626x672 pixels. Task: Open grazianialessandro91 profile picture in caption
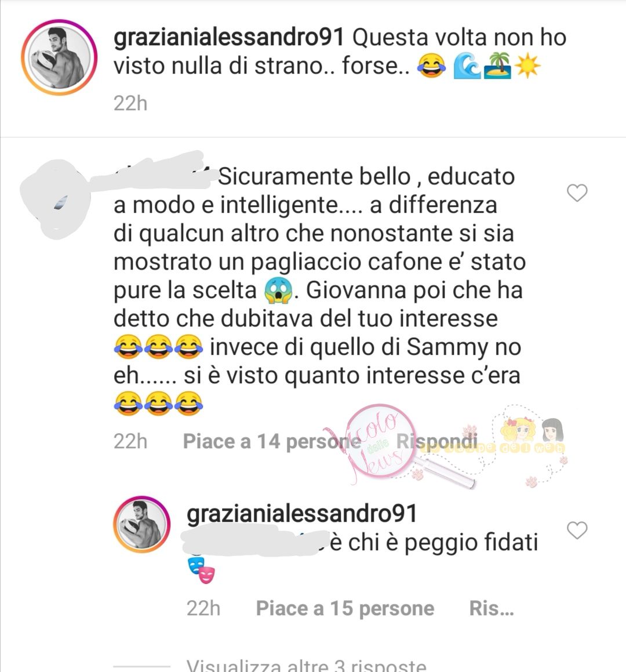[x=59, y=57]
